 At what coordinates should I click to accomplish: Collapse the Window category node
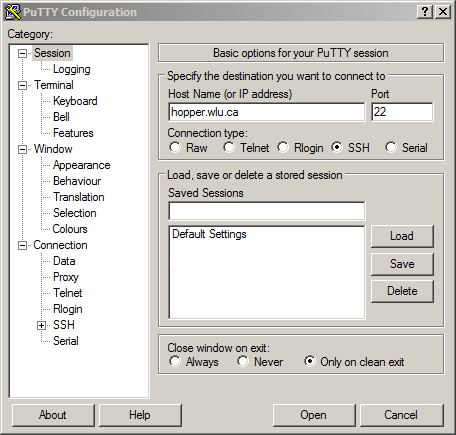[x=22, y=149]
